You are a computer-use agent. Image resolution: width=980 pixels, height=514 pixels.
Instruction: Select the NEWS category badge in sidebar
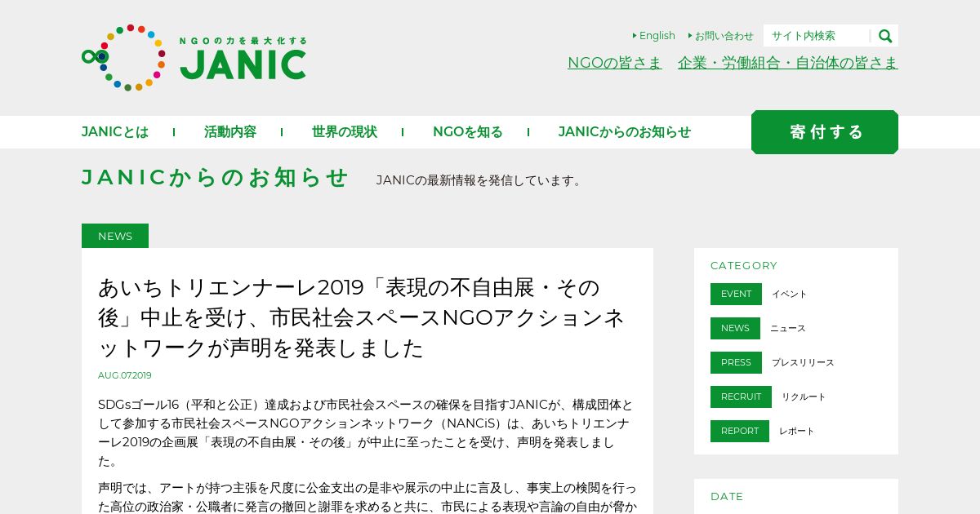(735, 328)
